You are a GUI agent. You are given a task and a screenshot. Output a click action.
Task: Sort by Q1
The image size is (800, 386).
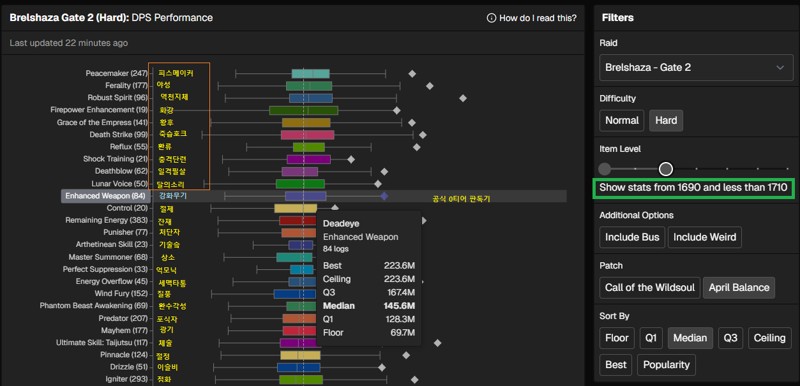click(651, 338)
